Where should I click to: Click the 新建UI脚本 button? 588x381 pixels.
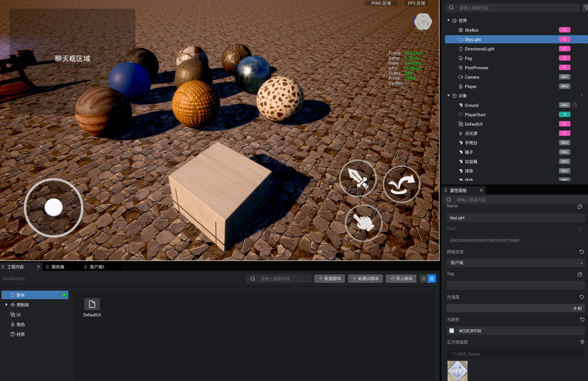click(365, 279)
